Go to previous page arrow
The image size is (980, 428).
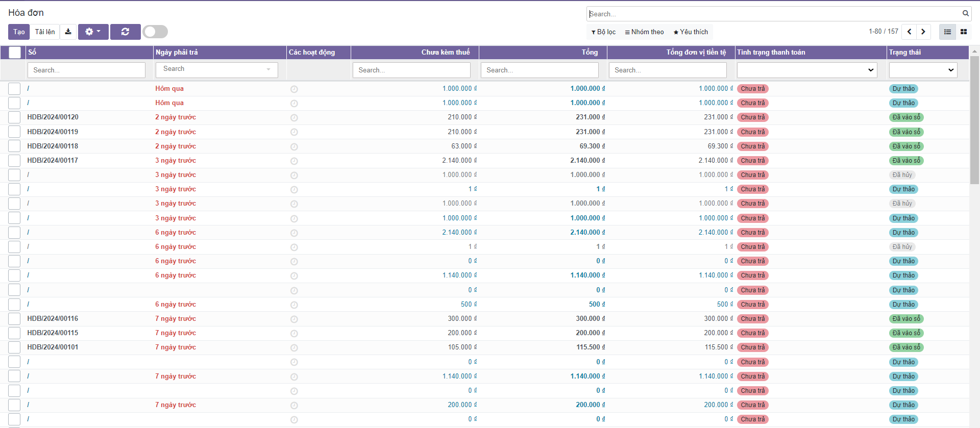(x=909, y=32)
